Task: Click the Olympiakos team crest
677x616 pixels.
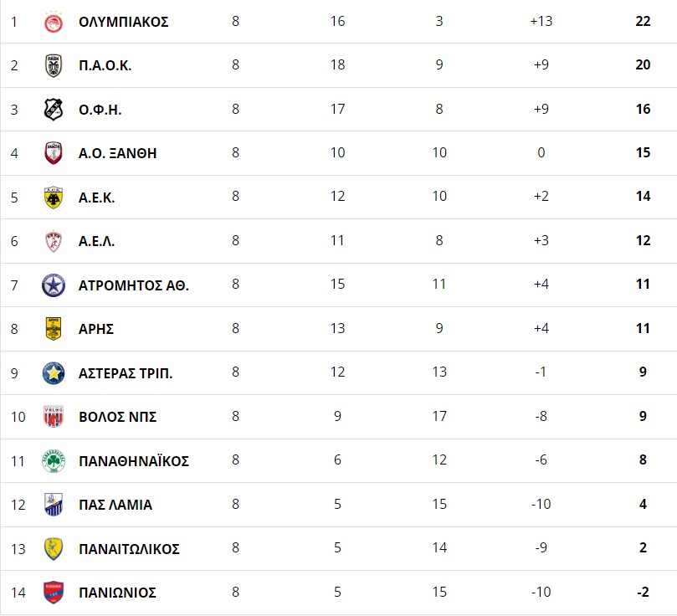Action: (x=54, y=22)
